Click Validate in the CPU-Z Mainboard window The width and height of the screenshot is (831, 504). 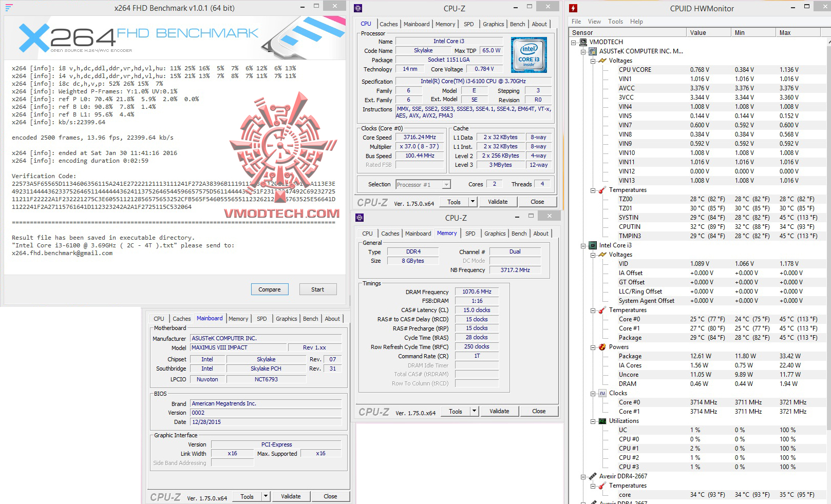pyautogui.click(x=291, y=496)
